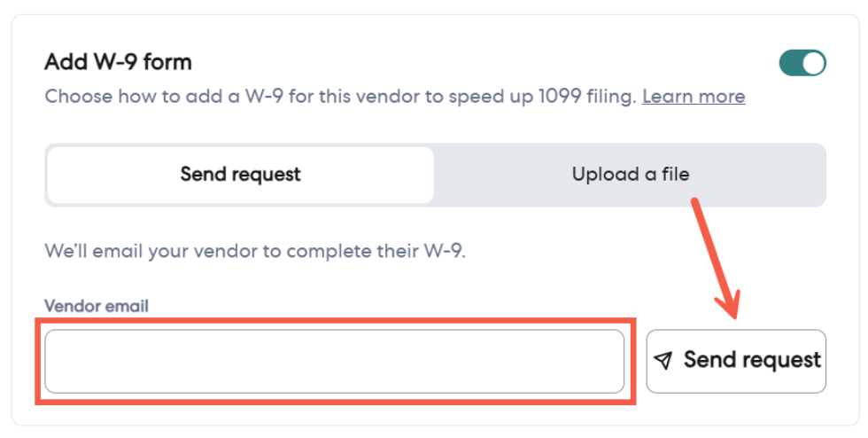Click the 'We'll email your vendor' text
The height and width of the screenshot is (438, 868).
pos(254,251)
